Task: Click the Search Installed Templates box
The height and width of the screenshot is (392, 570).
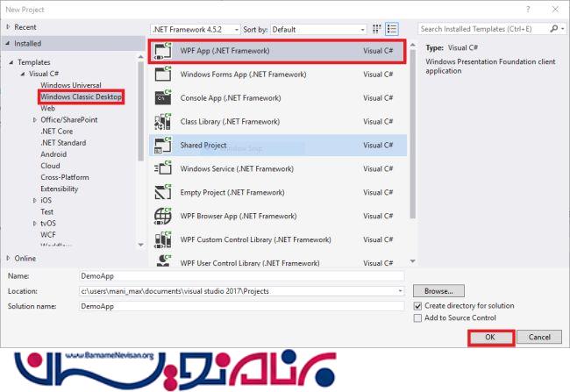Action: 485,29
